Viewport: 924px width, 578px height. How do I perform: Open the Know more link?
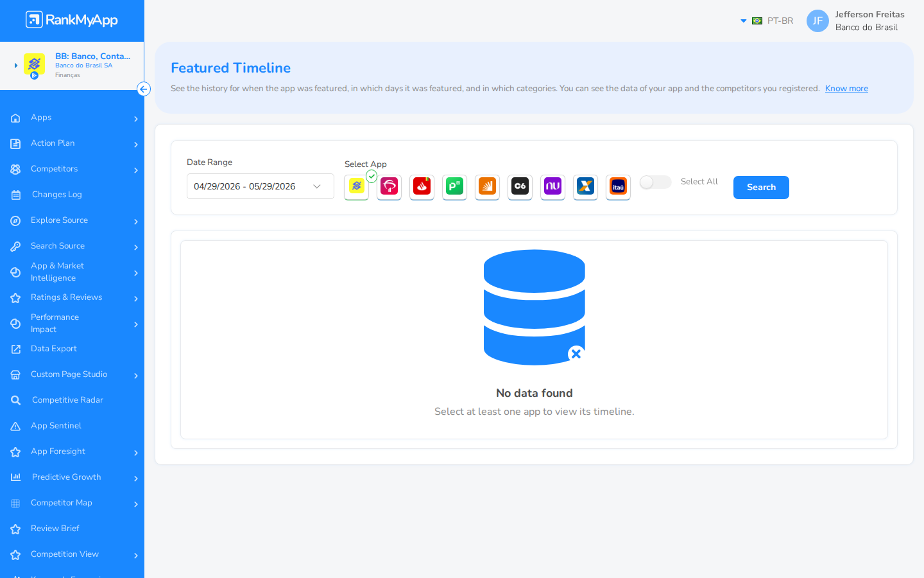click(846, 89)
